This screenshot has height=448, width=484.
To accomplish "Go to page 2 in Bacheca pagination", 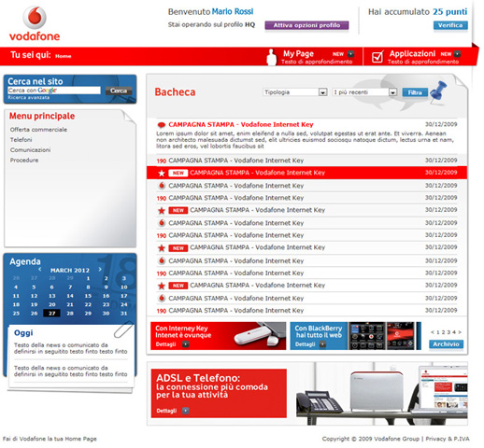I will (443, 332).
